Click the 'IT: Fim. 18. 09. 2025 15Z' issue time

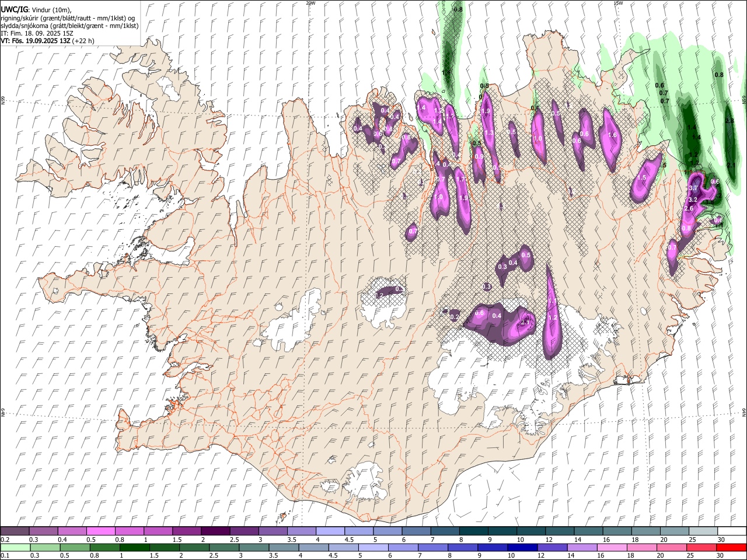click(37, 33)
